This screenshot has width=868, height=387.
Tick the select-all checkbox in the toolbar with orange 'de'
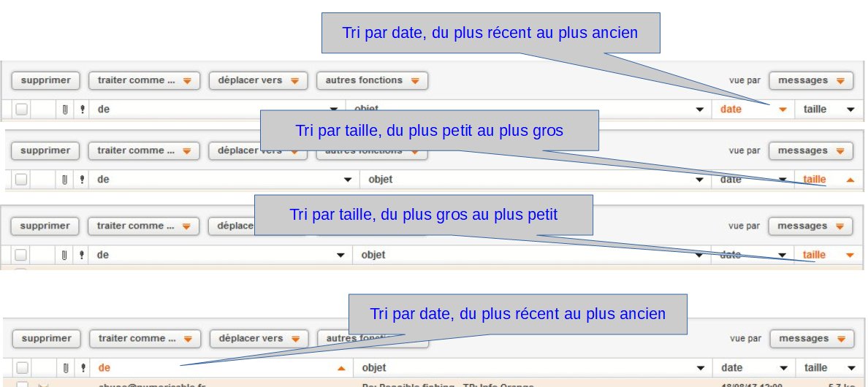(x=22, y=368)
